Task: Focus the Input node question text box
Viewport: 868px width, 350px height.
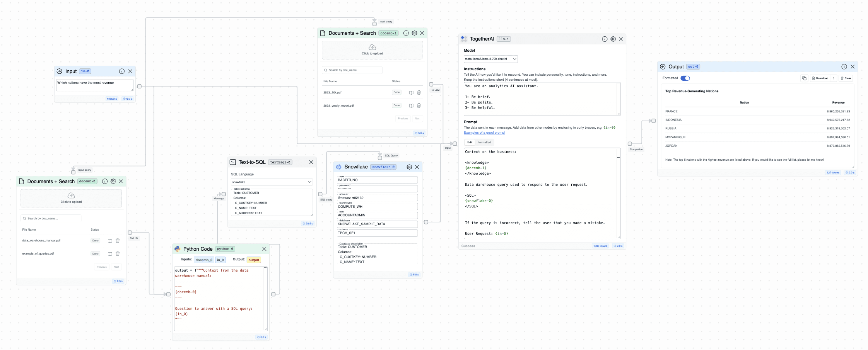Action: coord(95,85)
